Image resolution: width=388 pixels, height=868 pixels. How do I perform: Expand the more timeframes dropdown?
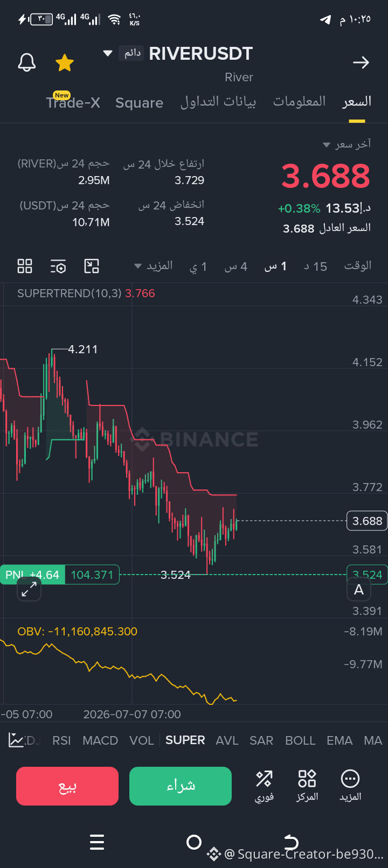pyautogui.click(x=153, y=266)
